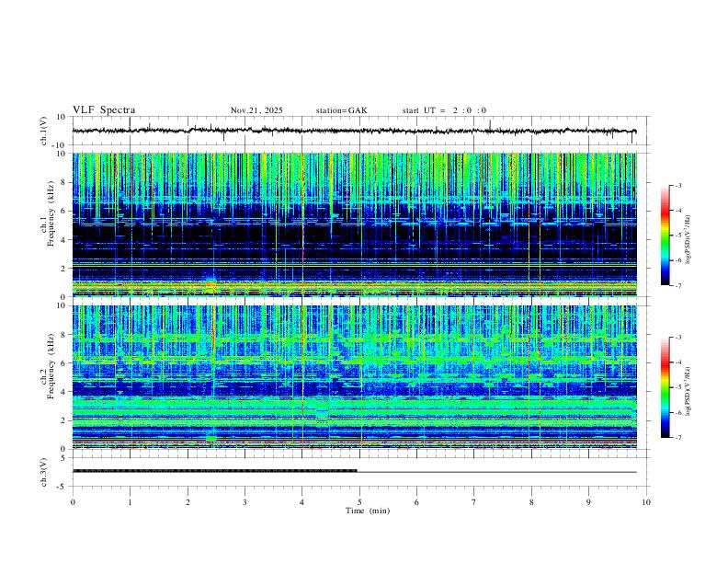Screen dimensions: 728x563
Task: Click the "station=GAK" label
Action: (341, 110)
